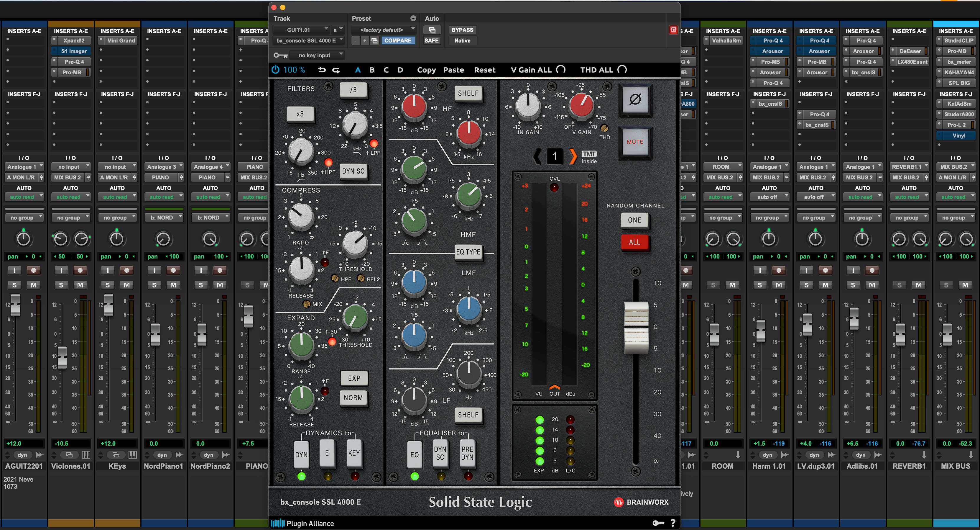Toggle the plugin power icon beside 100 %
Image resolution: width=980 pixels, height=530 pixels.
point(275,70)
